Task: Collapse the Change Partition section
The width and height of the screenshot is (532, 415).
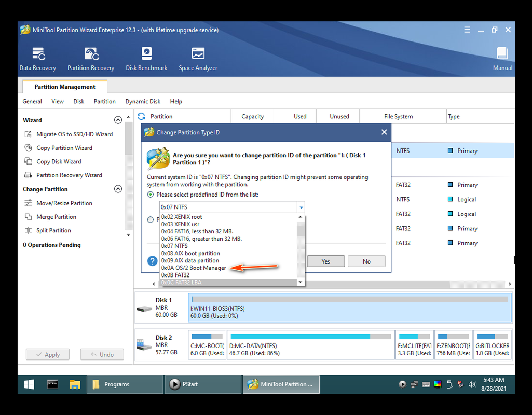Action: (x=118, y=189)
